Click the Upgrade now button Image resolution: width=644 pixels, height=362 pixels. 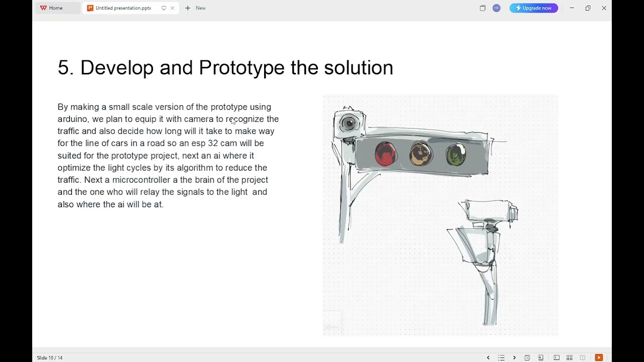pos(534,8)
